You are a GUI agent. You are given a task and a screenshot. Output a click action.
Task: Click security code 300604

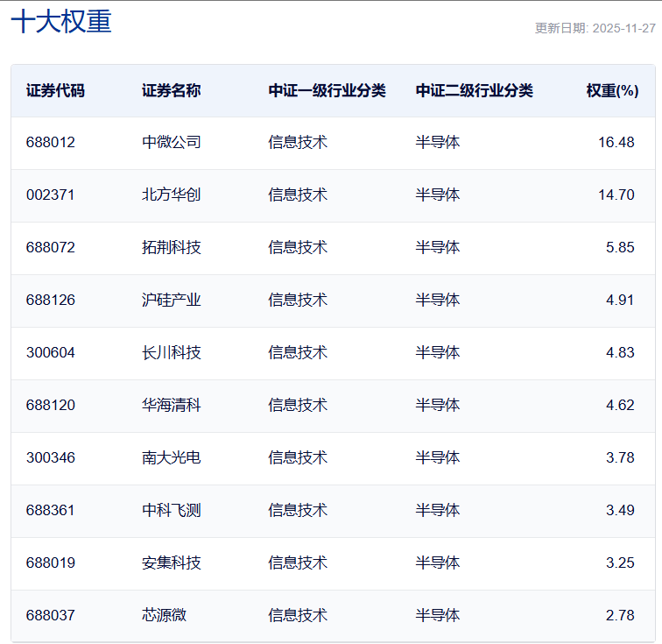tap(51, 352)
